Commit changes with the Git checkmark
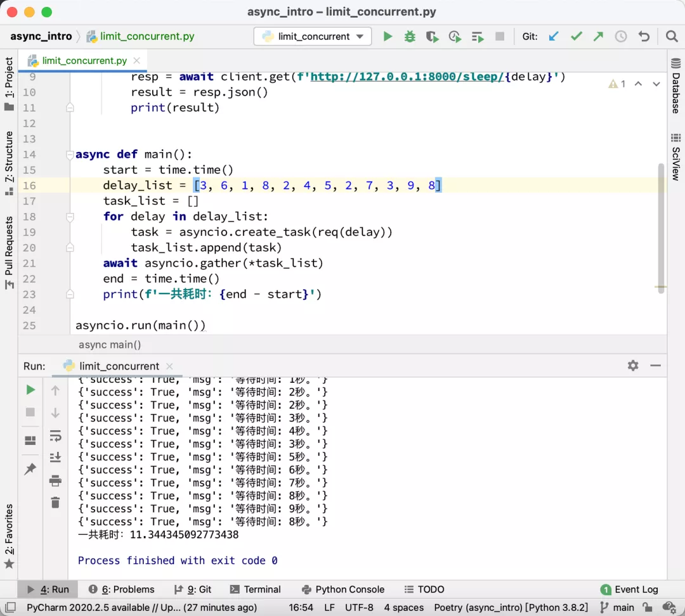The width and height of the screenshot is (685, 616). click(x=576, y=37)
